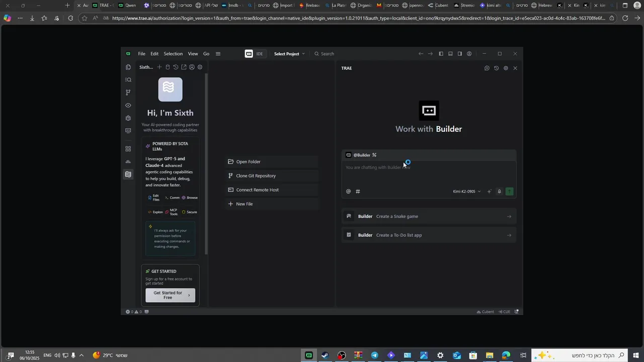The width and height of the screenshot is (644, 362).
Task: Open chat history in TRAE panel
Action: (496, 68)
